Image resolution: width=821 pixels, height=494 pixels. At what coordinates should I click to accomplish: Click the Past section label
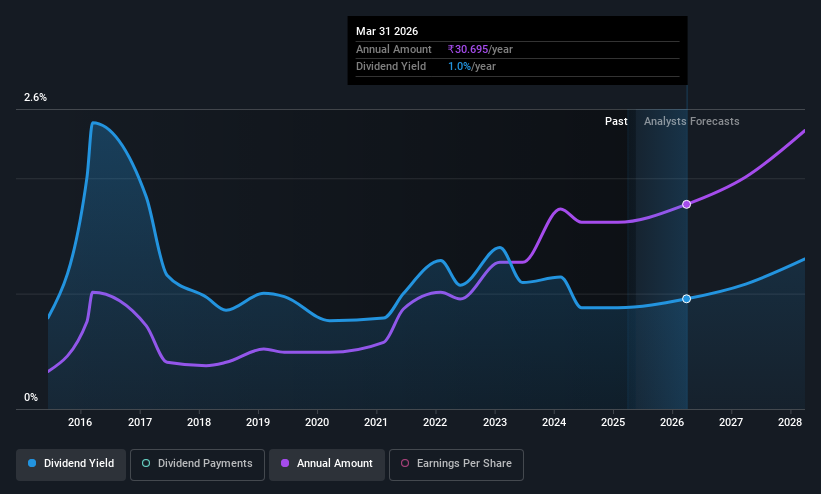tap(616, 121)
